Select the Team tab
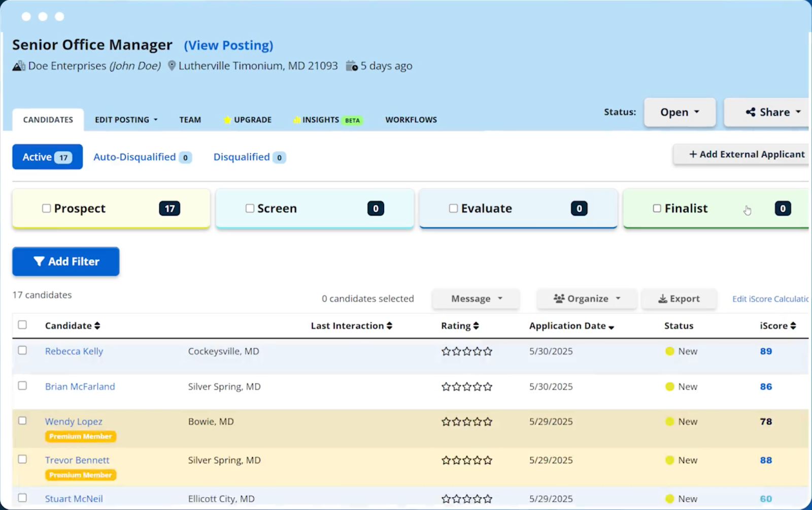The height and width of the screenshot is (510, 812). (x=190, y=120)
